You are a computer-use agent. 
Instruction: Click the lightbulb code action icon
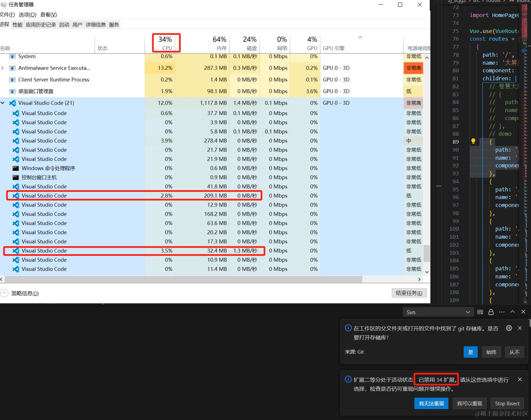473,141
